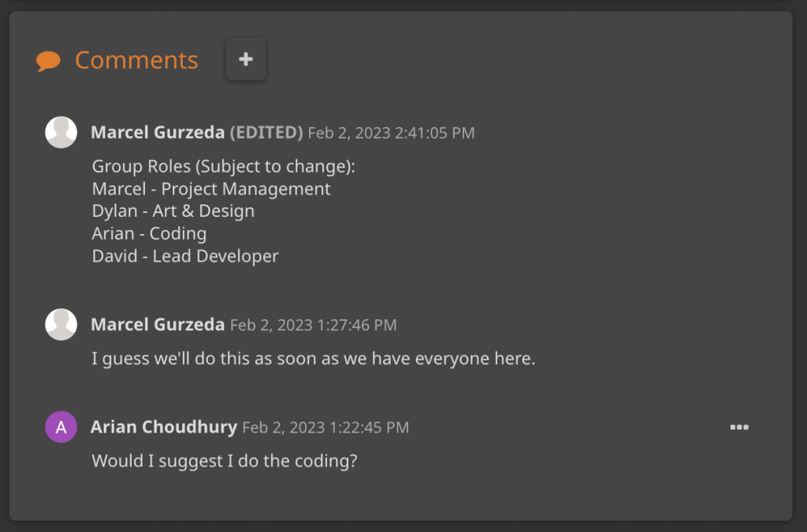Click the 2:41:05 PM timestamp

coord(391,132)
